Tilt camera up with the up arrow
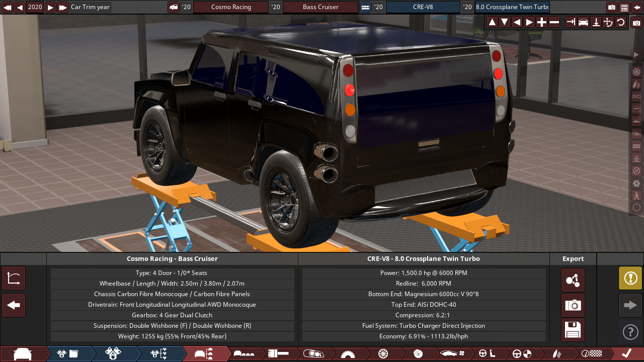The image size is (644, 362). click(x=492, y=22)
